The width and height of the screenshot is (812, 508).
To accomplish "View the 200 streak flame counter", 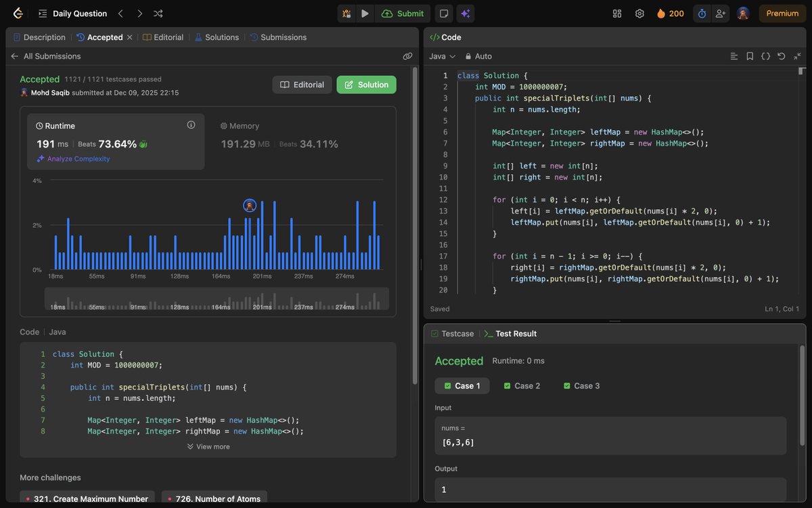I will click(671, 14).
